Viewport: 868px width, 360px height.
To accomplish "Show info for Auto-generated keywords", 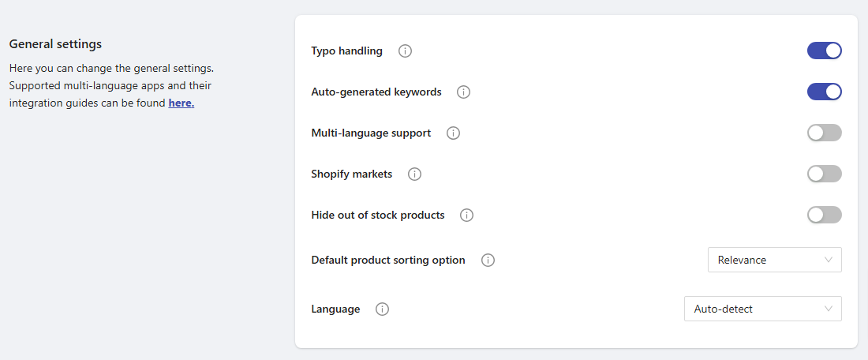I will [x=464, y=92].
